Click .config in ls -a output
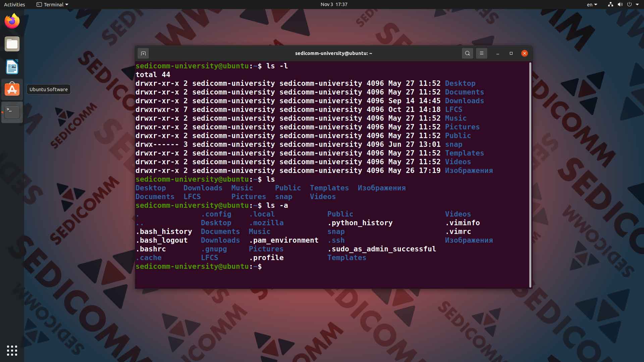This screenshot has height=362, width=644. coord(216,214)
